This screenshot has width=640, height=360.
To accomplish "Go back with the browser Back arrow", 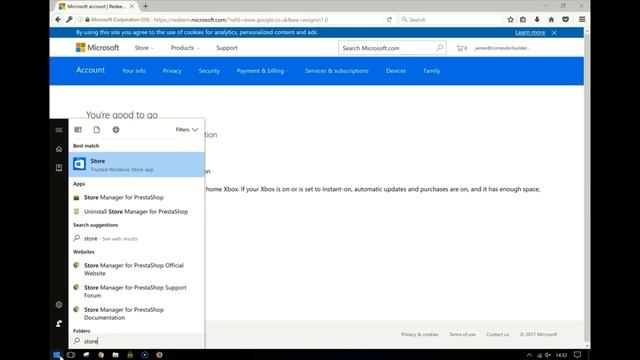I will pyautogui.click(x=58, y=20).
